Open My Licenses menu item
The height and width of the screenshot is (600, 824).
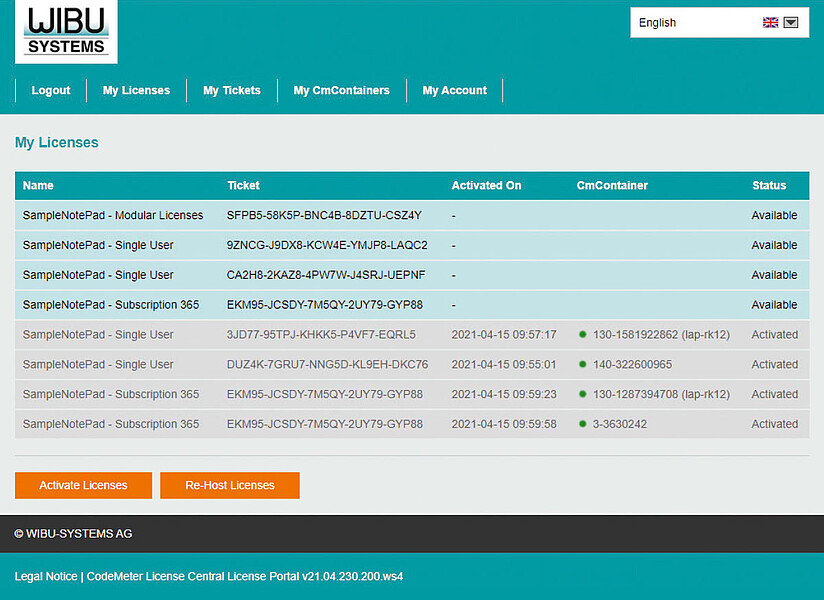pyautogui.click(x=136, y=90)
